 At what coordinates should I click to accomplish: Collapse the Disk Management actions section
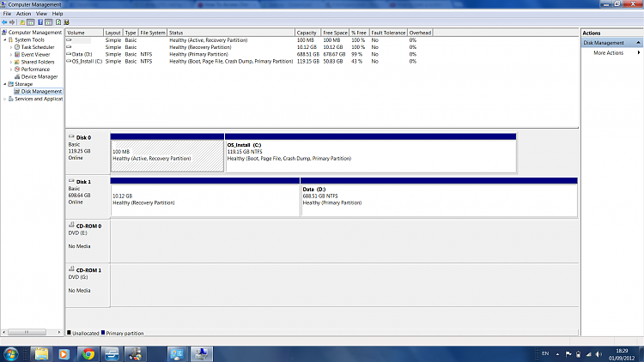[x=638, y=43]
